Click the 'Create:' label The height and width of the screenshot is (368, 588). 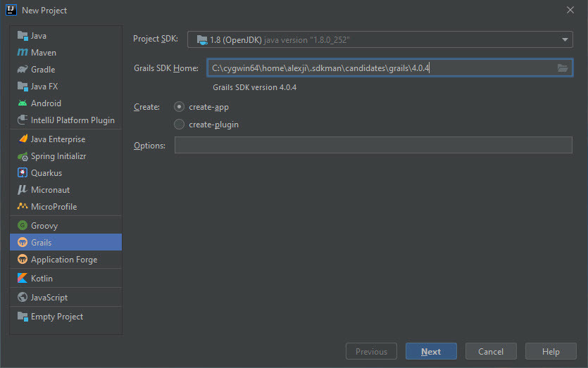click(146, 107)
